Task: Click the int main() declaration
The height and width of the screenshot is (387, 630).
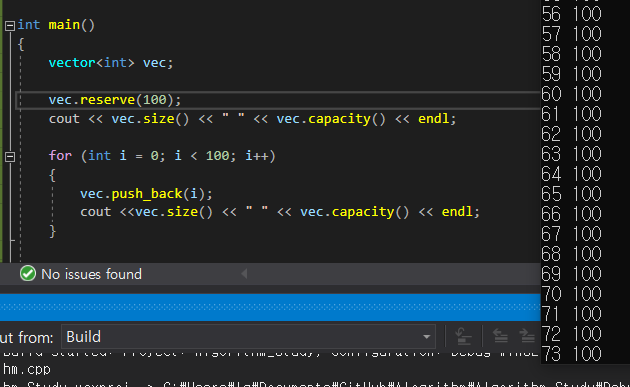Action: [56, 25]
